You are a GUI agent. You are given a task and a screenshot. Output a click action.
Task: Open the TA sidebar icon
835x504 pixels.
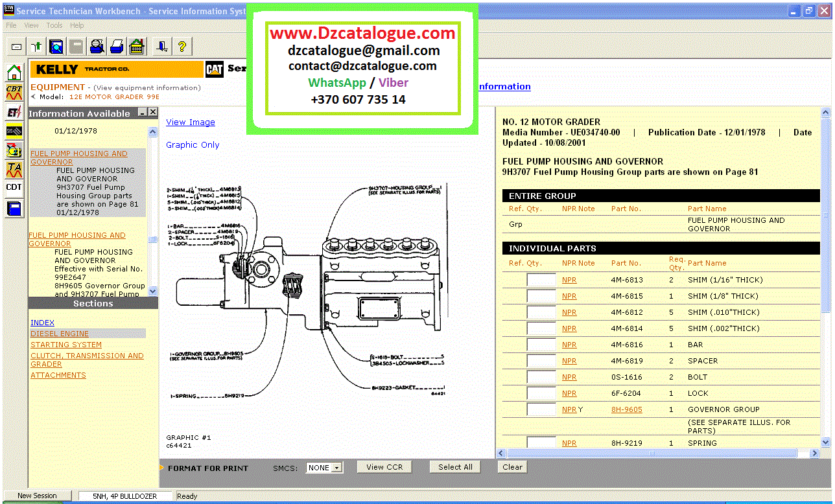click(14, 170)
